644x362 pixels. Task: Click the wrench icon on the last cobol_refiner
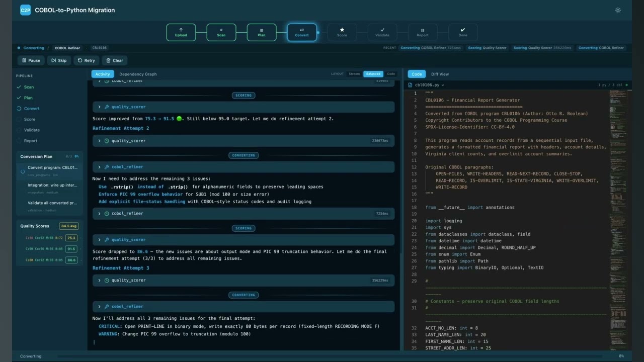tap(107, 307)
